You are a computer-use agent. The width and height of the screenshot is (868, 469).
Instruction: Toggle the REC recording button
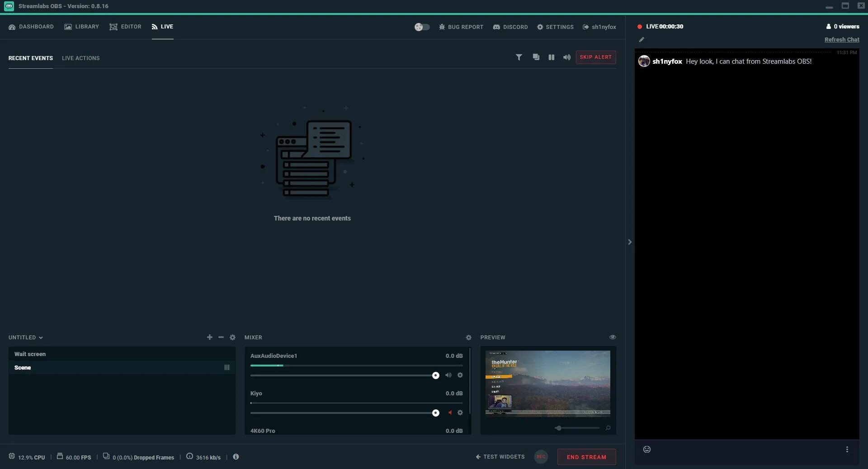(x=541, y=457)
